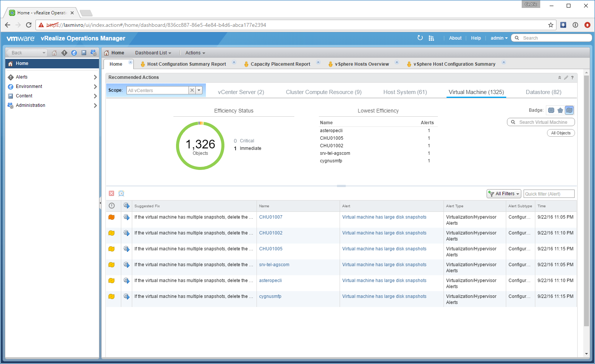Click the suspend alert clock icon

(x=121, y=194)
